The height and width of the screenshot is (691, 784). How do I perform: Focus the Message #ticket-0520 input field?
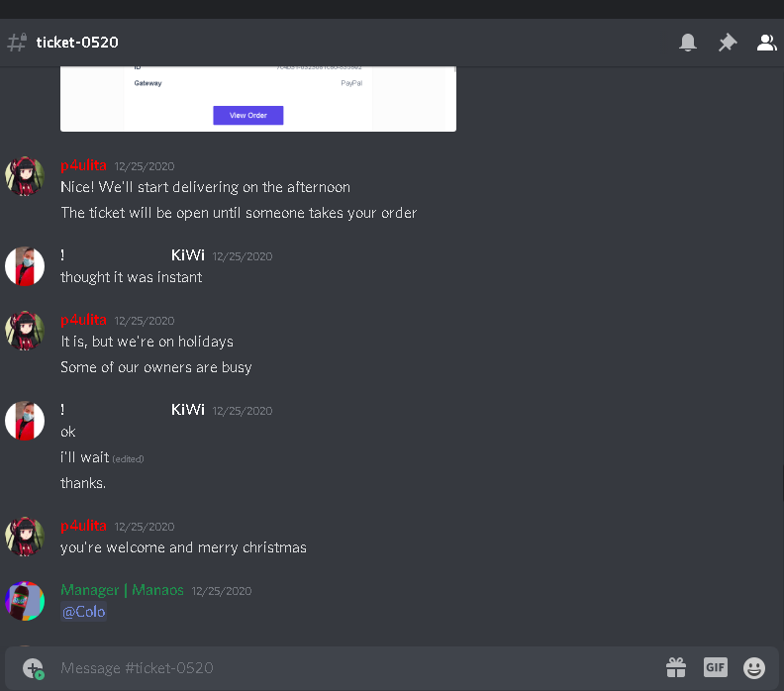(350, 668)
